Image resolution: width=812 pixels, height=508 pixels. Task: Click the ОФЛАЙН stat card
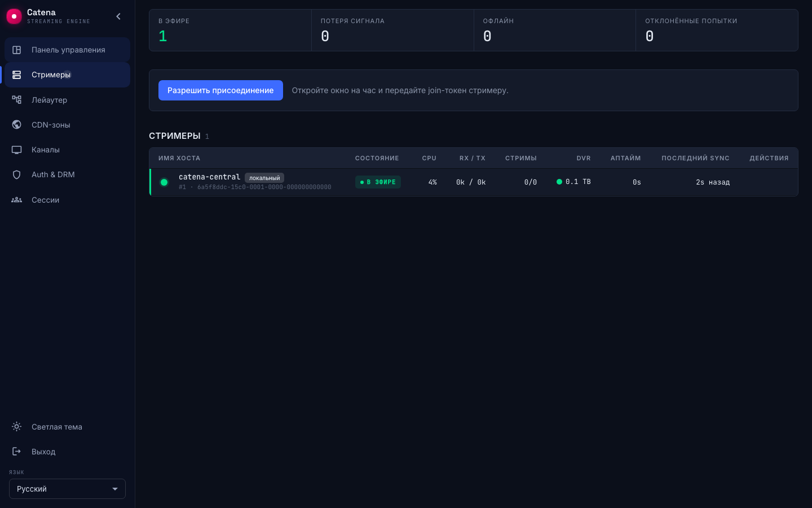555,30
